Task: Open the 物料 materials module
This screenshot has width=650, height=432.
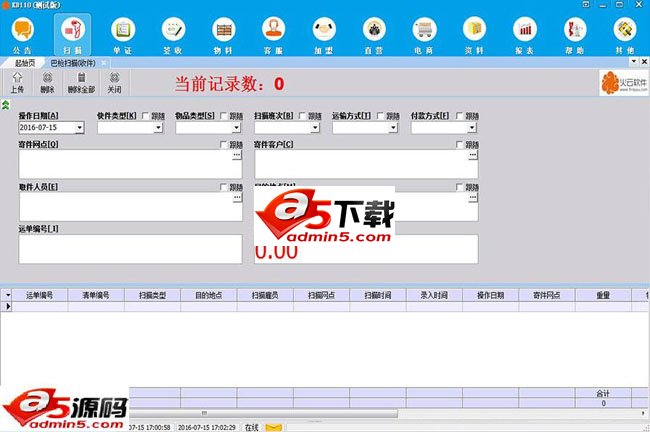Action: (x=223, y=35)
